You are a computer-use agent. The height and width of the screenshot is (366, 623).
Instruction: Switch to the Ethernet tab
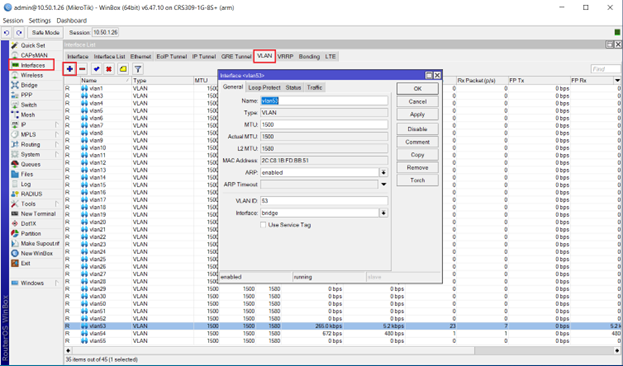tap(141, 57)
